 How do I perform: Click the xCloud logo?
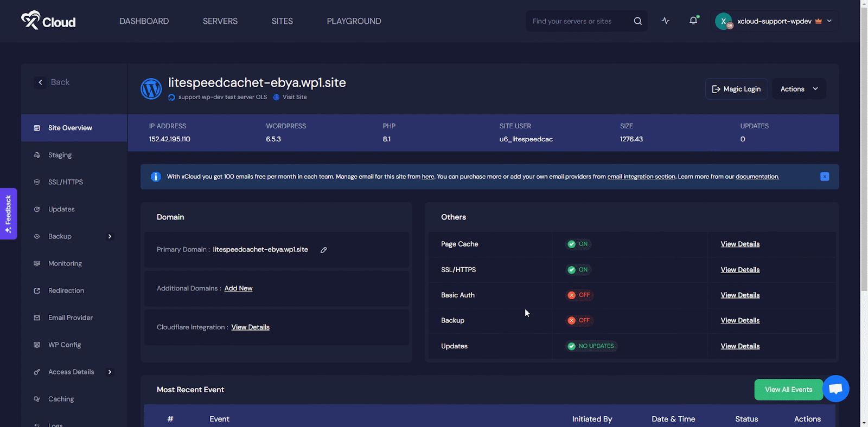[x=48, y=21]
